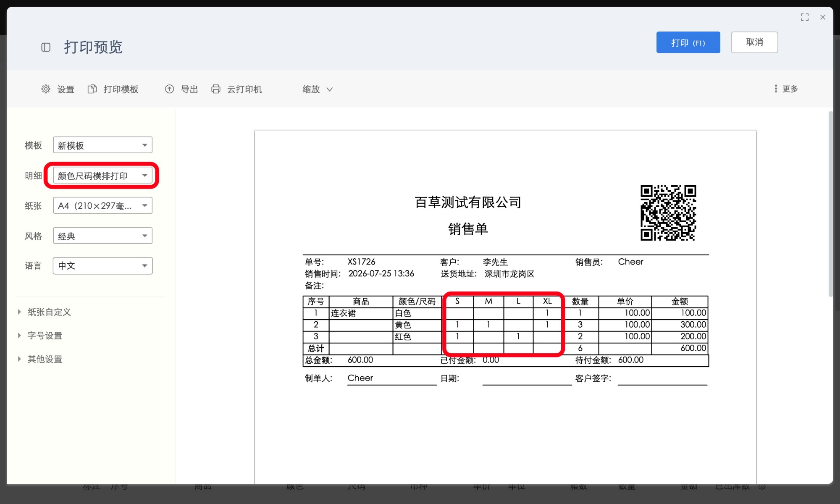Expand the 缩放 zoom dropdown
840x504 pixels.
point(318,89)
